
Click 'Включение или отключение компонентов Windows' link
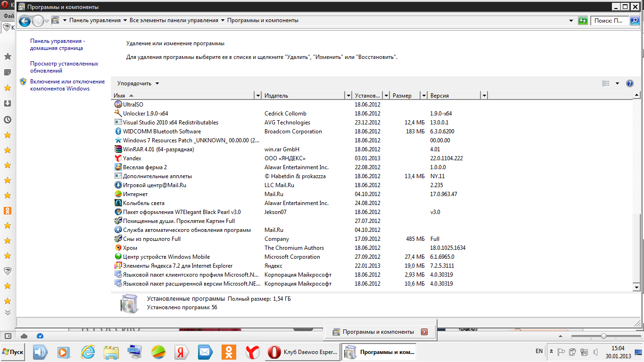[x=67, y=85]
